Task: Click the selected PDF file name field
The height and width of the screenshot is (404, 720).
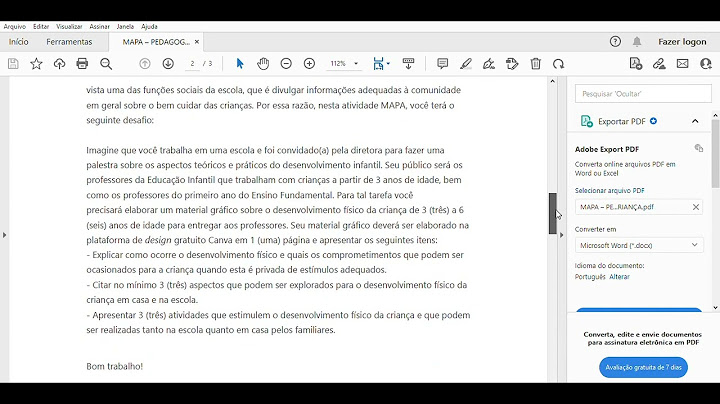Action: [639, 207]
